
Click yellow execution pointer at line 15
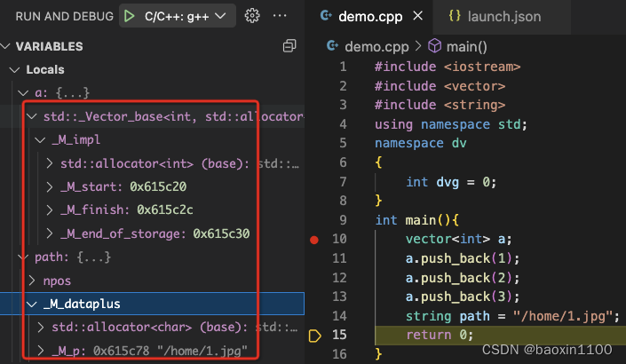(x=314, y=336)
